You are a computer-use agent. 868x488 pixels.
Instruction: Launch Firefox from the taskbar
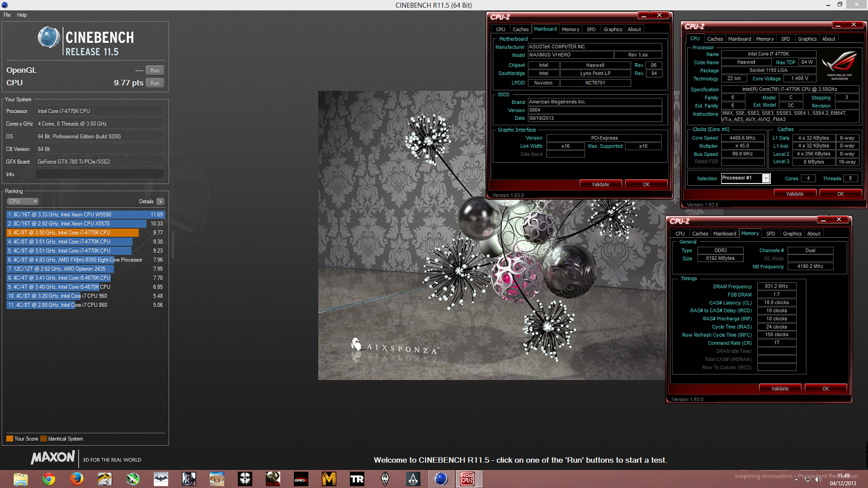click(x=77, y=479)
